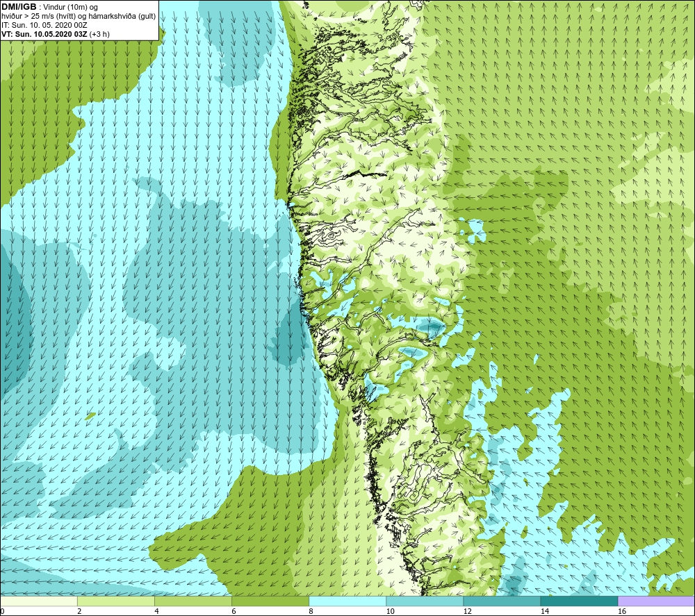Click the '16' legend scale label
695x616 pixels.
point(622,612)
